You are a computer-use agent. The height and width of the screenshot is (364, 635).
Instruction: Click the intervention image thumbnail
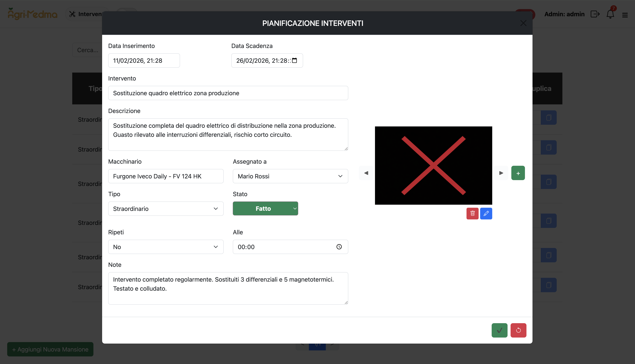tap(433, 166)
